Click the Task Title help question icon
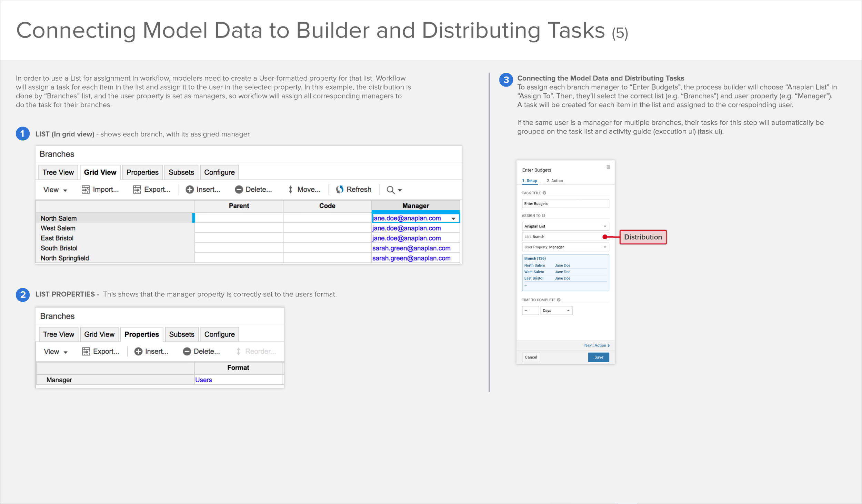Viewport: 862px width, 504px height. coord(544,193)
